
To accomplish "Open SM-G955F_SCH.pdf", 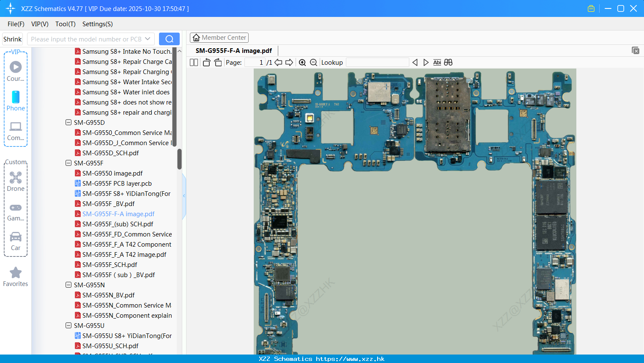I will click(x=110, y=264).
